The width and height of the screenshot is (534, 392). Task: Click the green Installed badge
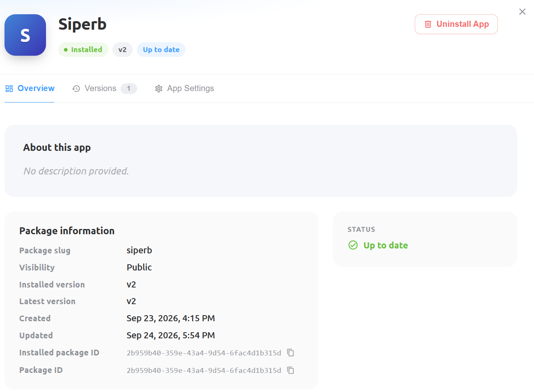[83, 50]
